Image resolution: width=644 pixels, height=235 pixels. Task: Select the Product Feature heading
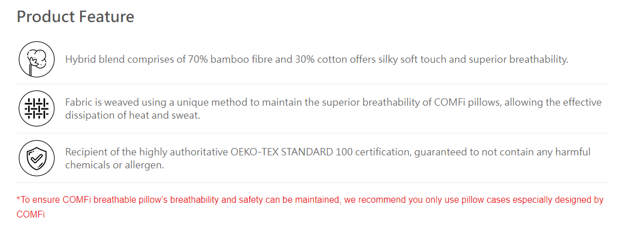pos(76,16)
